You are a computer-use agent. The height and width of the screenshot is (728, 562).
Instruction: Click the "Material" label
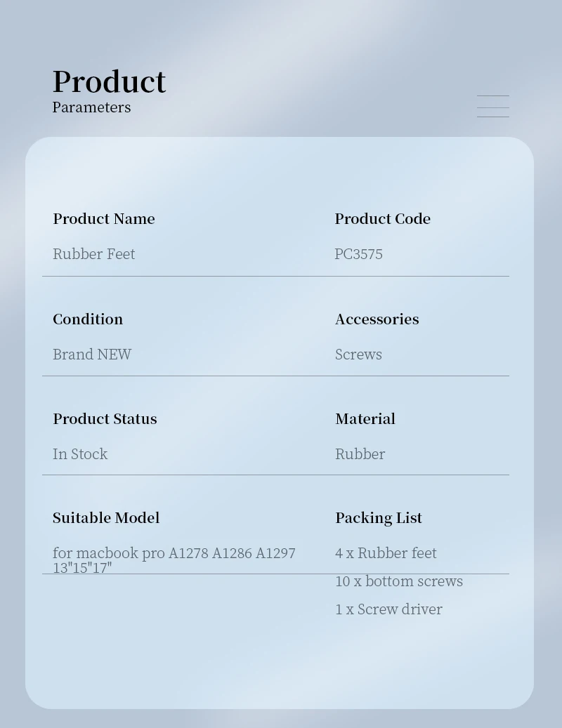tap(365, 419)
